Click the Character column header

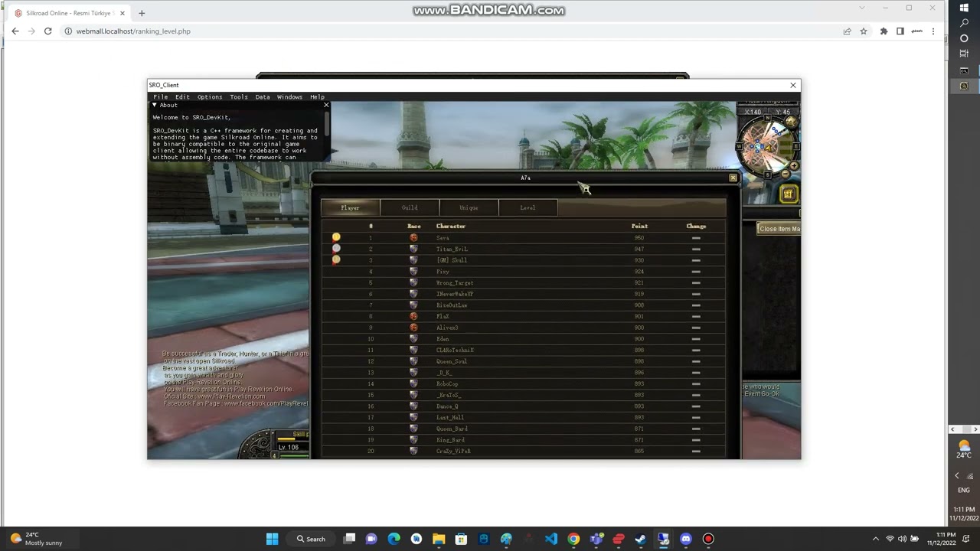coord(451,226)
